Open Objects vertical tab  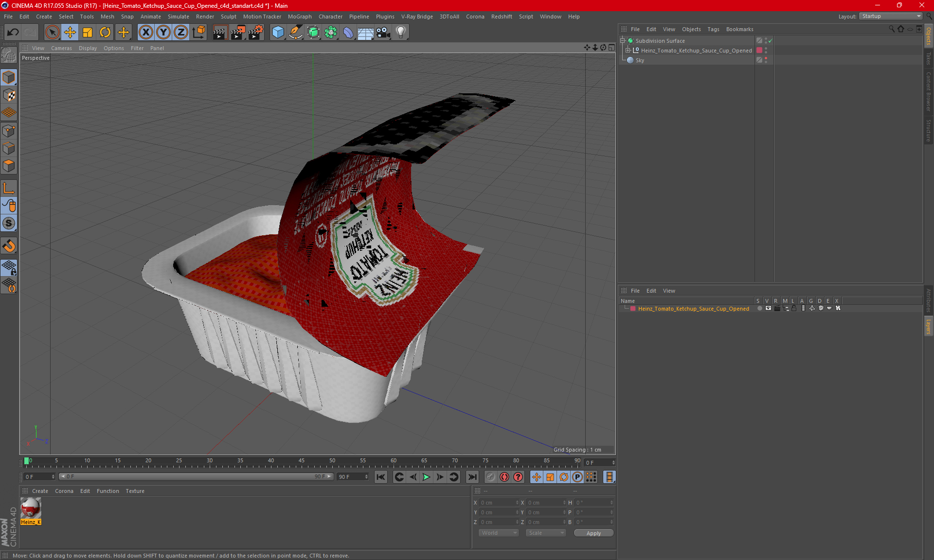[x=929, y=35]
